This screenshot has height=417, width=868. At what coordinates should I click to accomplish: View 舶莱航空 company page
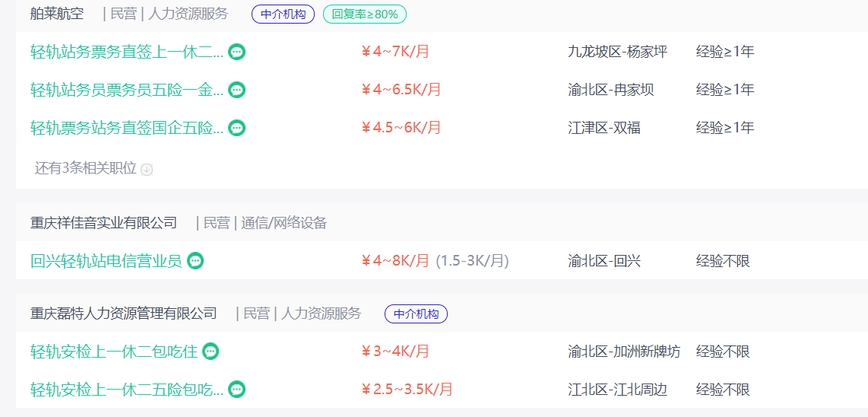click(57, 14)
